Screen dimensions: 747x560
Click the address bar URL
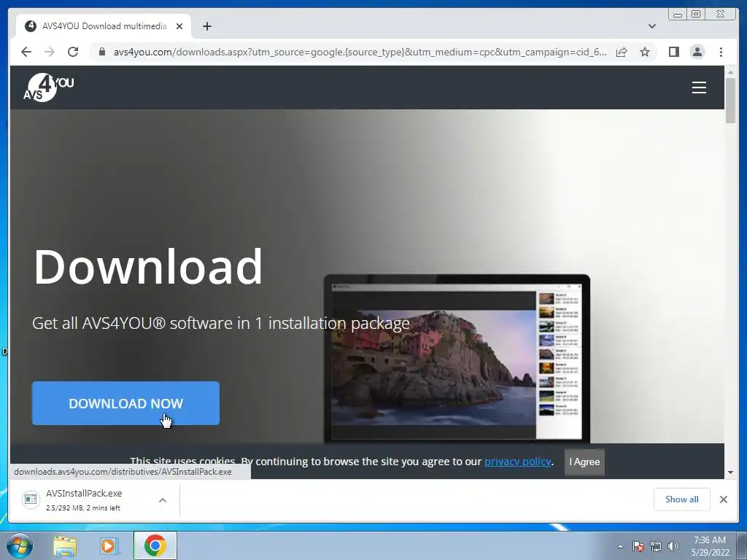tap(360, 52)
